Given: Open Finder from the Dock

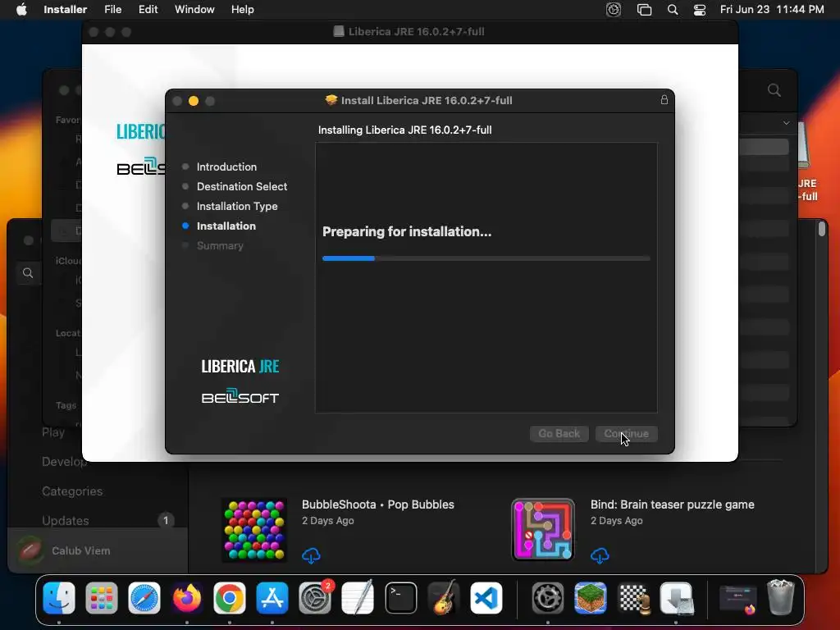Looking at the screenshot, I should click(59, 598).
